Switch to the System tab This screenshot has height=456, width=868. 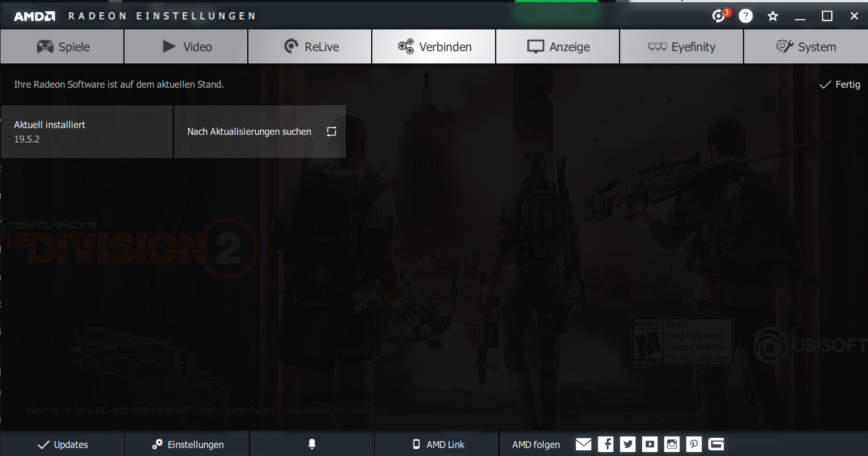806,46
